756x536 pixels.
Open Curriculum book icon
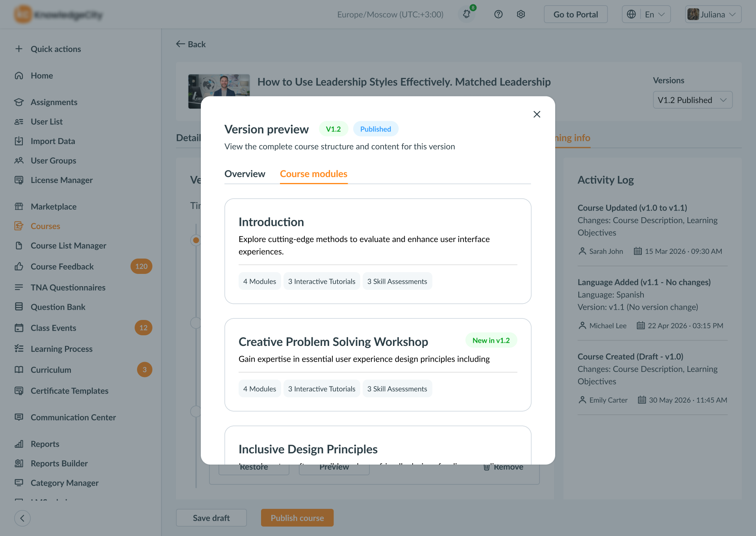[19, 370]
